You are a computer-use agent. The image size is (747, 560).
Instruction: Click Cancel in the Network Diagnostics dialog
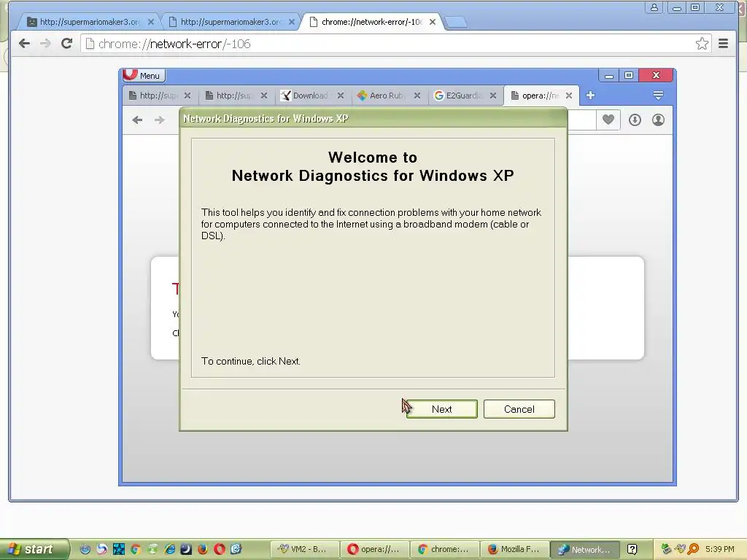(519, 409)
